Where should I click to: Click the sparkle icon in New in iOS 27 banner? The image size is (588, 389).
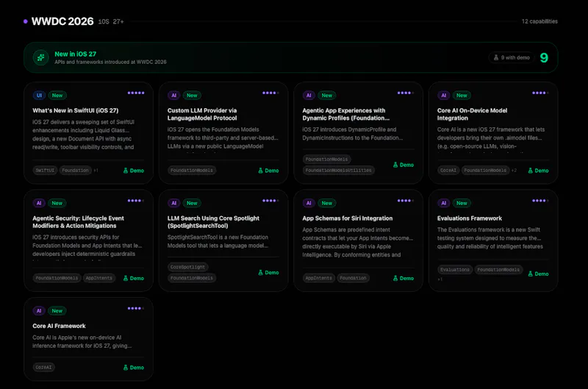[41, 57]
